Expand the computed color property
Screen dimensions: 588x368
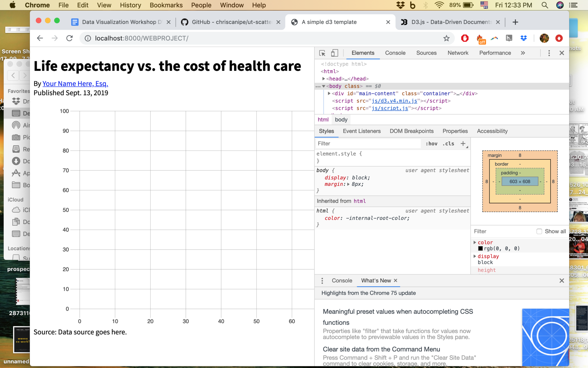475,242
